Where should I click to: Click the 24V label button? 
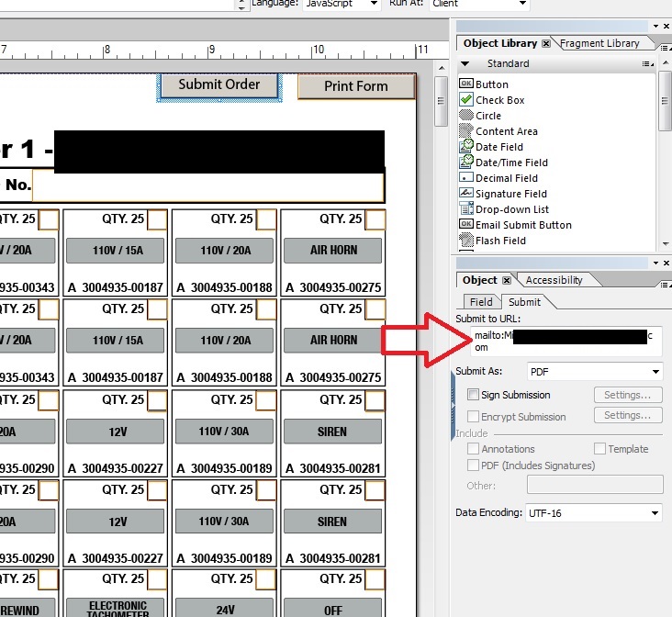click(225, 608)
